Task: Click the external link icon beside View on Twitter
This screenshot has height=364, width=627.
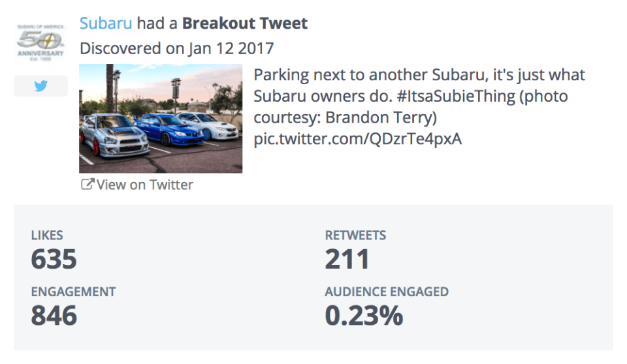Action: click(87, 185)
